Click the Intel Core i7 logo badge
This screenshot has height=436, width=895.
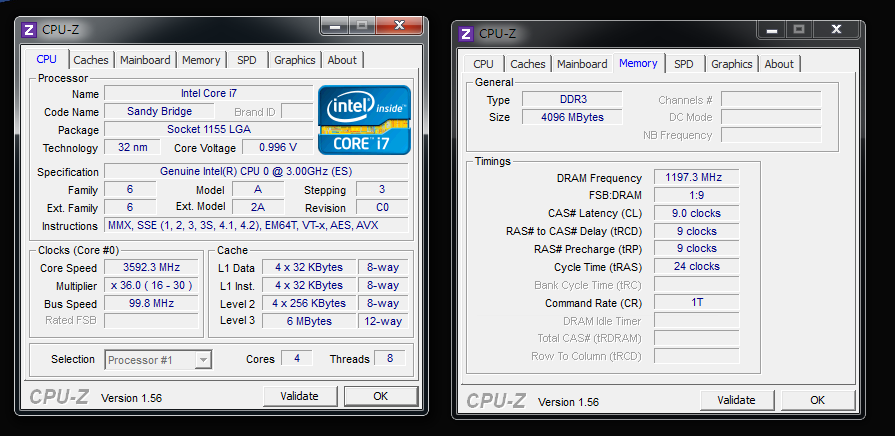[x=364, y=120]
